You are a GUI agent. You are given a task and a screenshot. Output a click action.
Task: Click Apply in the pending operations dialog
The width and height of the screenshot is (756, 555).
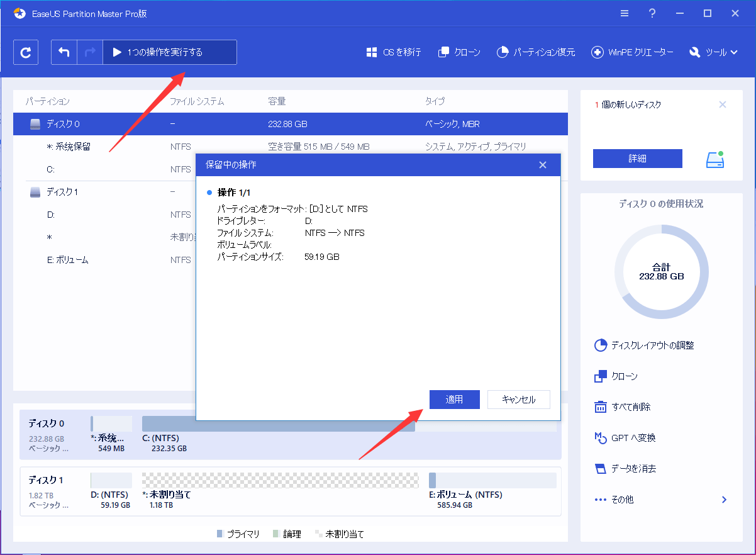coord(454,400)
